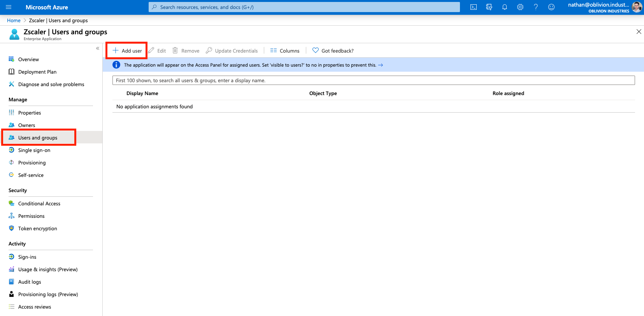Click the account profile picture
644x316 pixels.
point(637,7)
